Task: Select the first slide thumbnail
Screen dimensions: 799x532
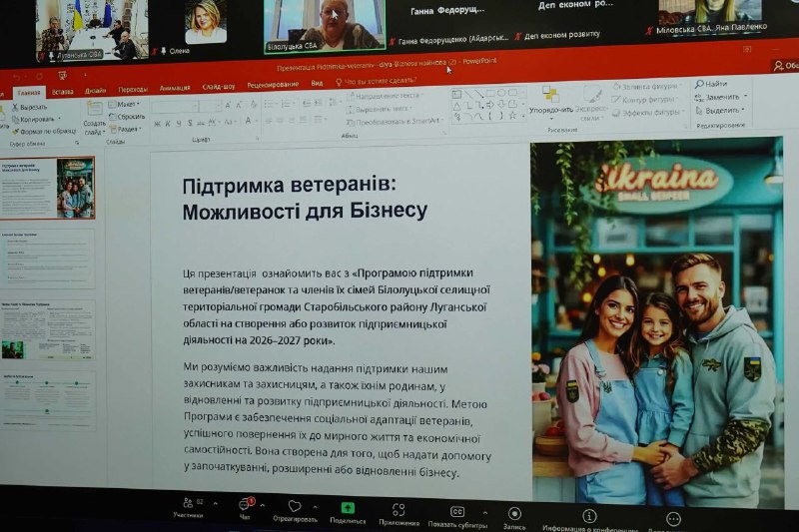Action: tap(47, 188)
